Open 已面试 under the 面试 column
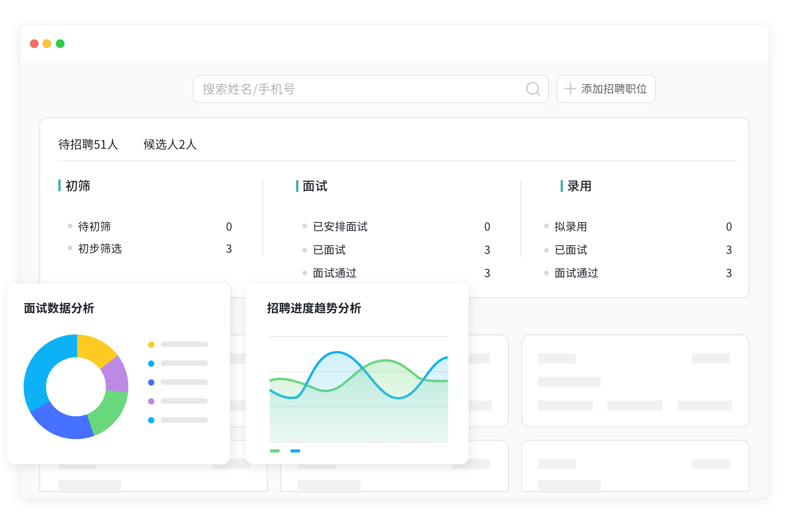 pyautogui.click(x=396, y=250)
